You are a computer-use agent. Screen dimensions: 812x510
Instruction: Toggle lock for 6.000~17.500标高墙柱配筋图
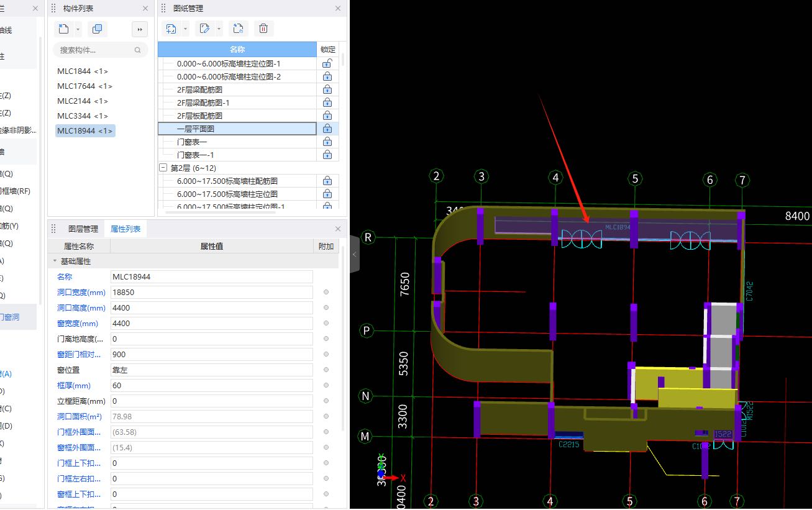pyautogui.click(x=327, y=181)
